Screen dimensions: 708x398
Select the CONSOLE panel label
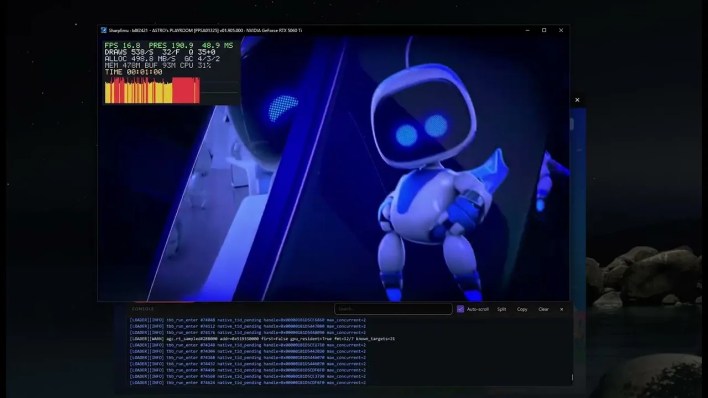(x=143, y=309)
